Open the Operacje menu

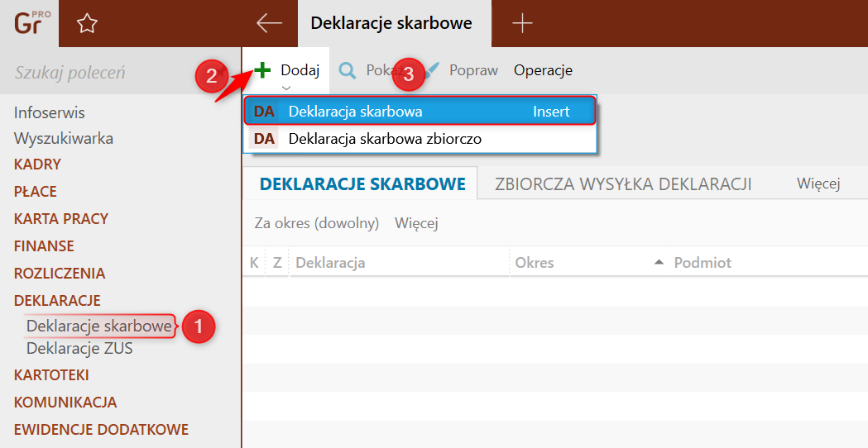coord(543,70)
